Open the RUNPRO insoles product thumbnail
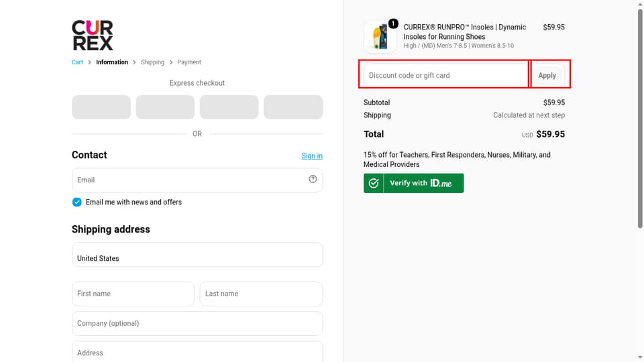This screenshot has height=362, width=644. [380, 36]
